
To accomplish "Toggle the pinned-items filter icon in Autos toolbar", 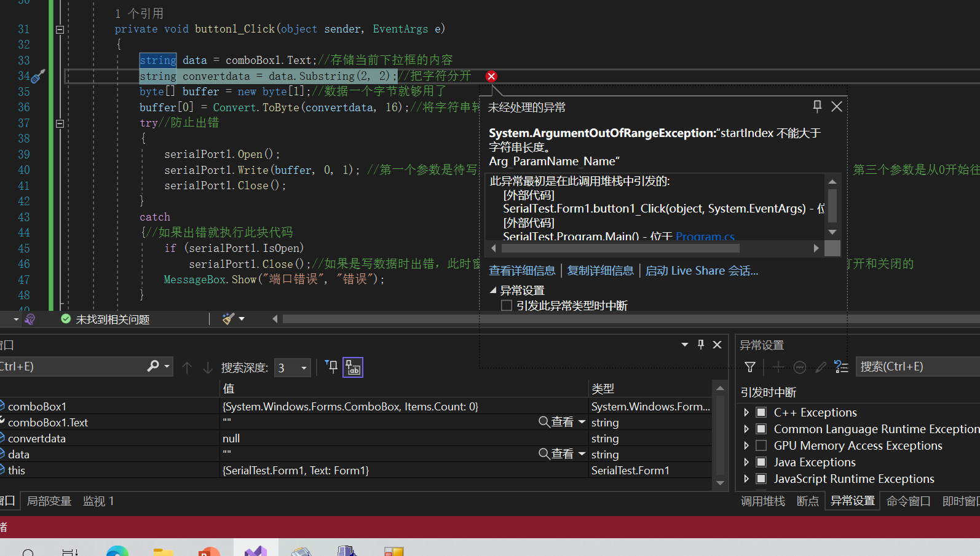I will click(331, 367).
